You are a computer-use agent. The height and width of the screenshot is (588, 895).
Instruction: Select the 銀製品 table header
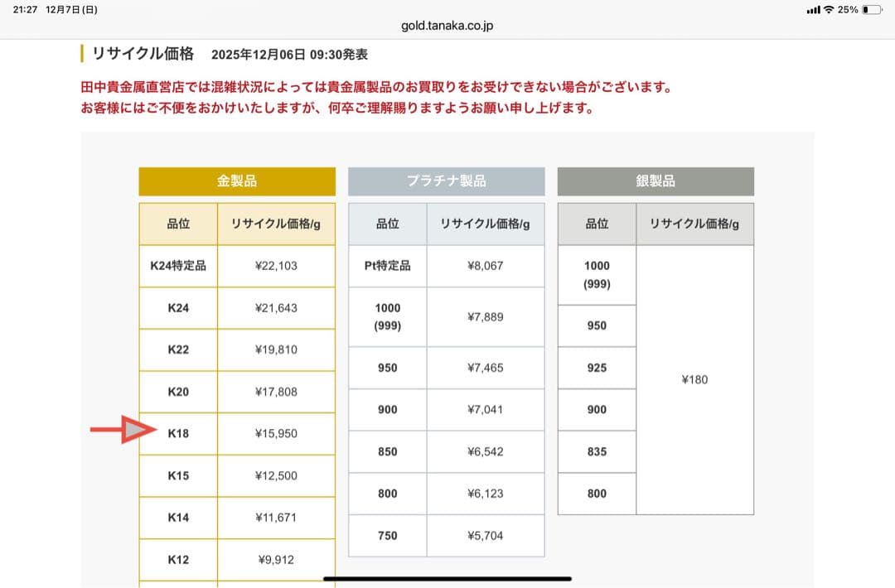[656, 181]
